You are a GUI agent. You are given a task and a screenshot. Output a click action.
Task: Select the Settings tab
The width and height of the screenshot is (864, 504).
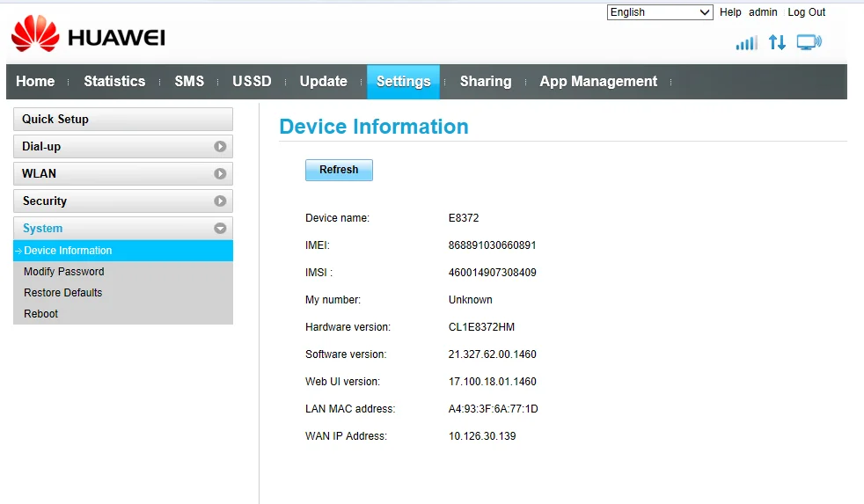(x=403, y=82)
